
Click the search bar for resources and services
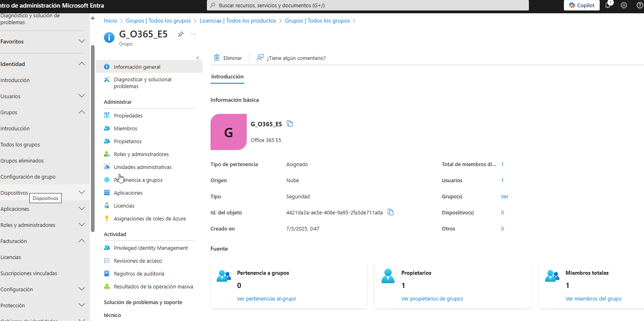367,6
